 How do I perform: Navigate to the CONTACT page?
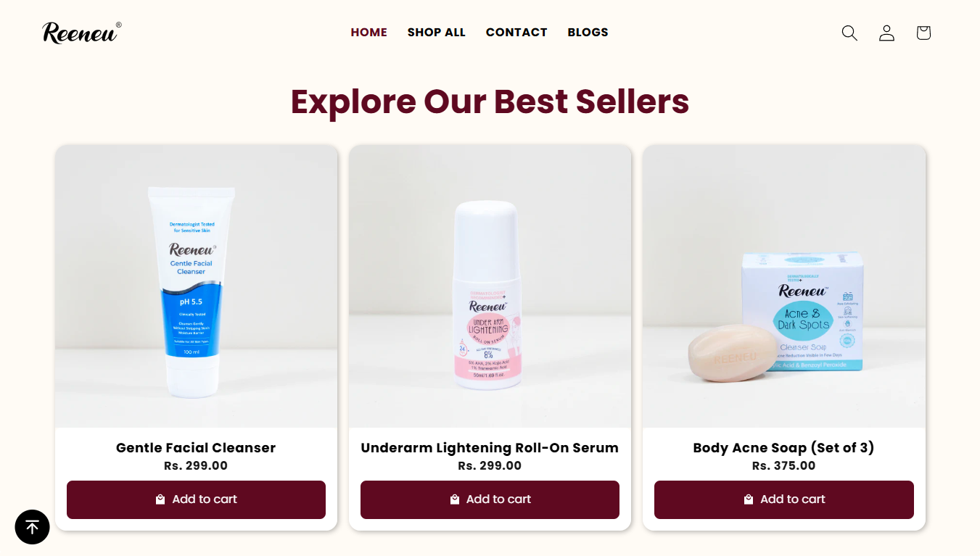pos(516,33)
